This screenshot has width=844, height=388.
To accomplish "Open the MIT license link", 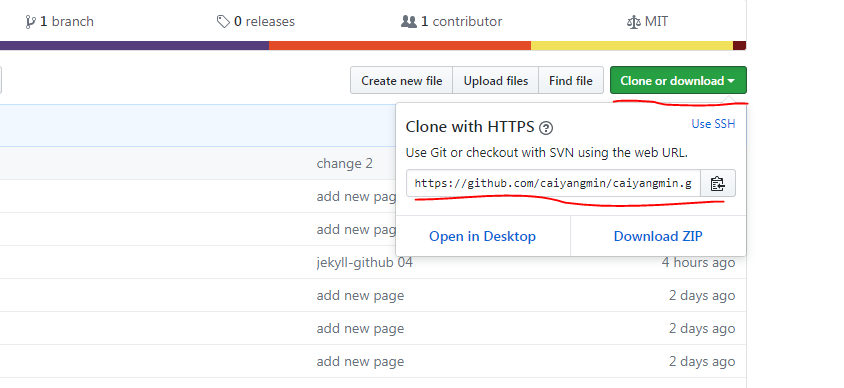I will pos(648,22).
